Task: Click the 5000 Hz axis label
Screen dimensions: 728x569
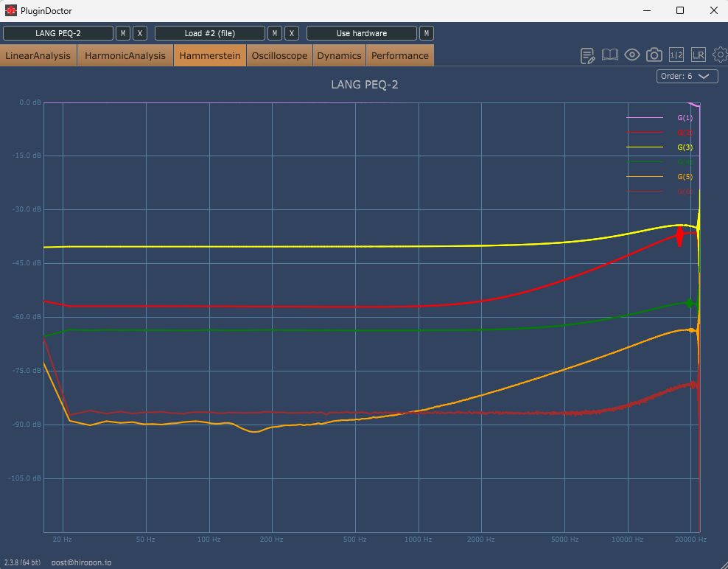Action: pyautogui.click(x=564, y=540)
